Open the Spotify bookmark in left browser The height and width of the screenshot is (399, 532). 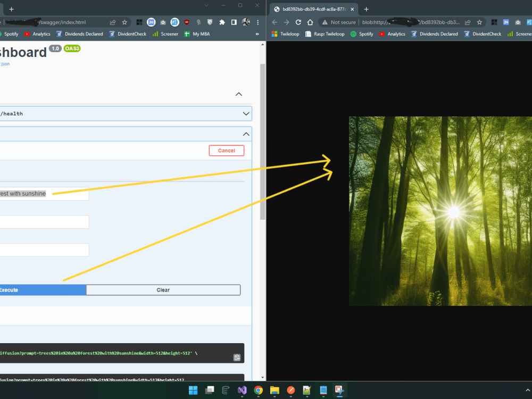pyautogui.click(x=9, y=34)
